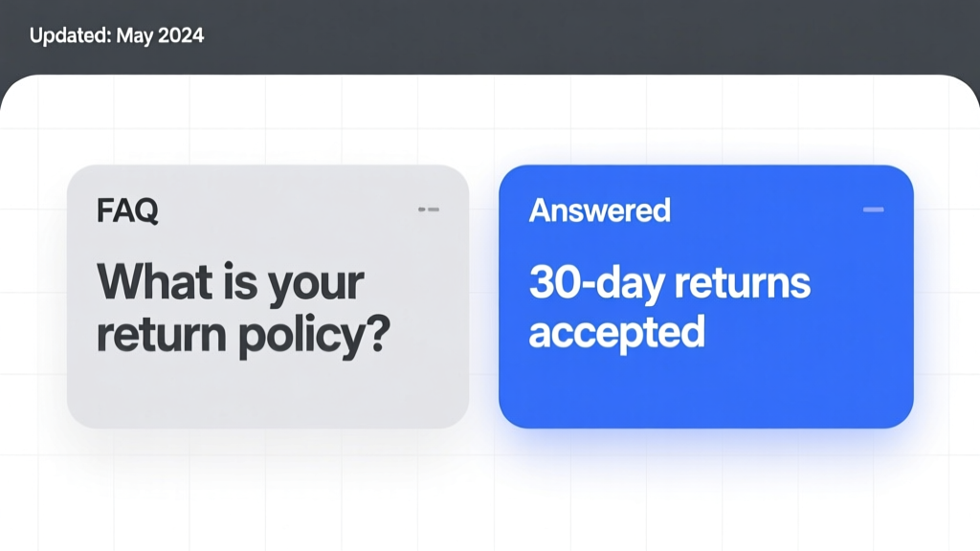Click the FAQ heading label
980x551 pixels.
click(127, 210)
